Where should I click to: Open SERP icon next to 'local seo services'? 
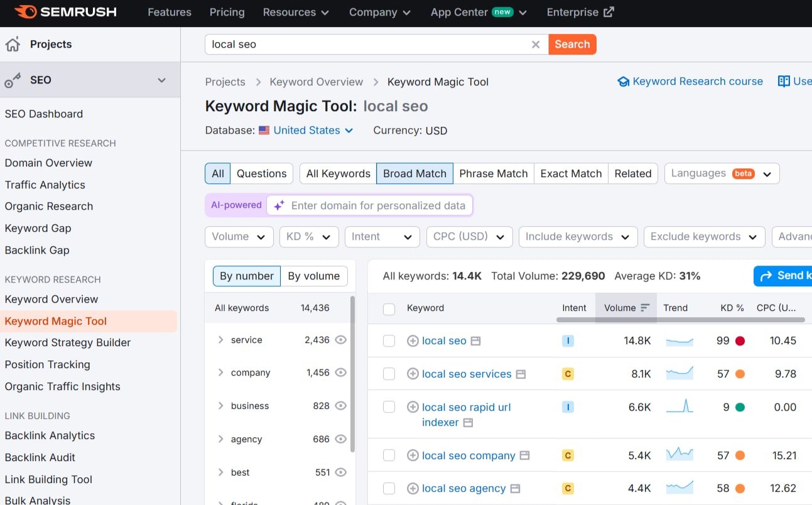point(521,374)
